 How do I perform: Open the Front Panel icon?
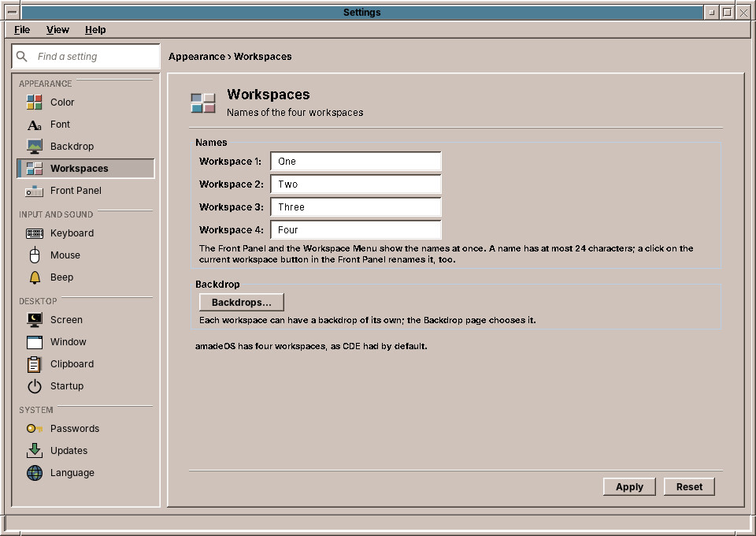[34, 191]
